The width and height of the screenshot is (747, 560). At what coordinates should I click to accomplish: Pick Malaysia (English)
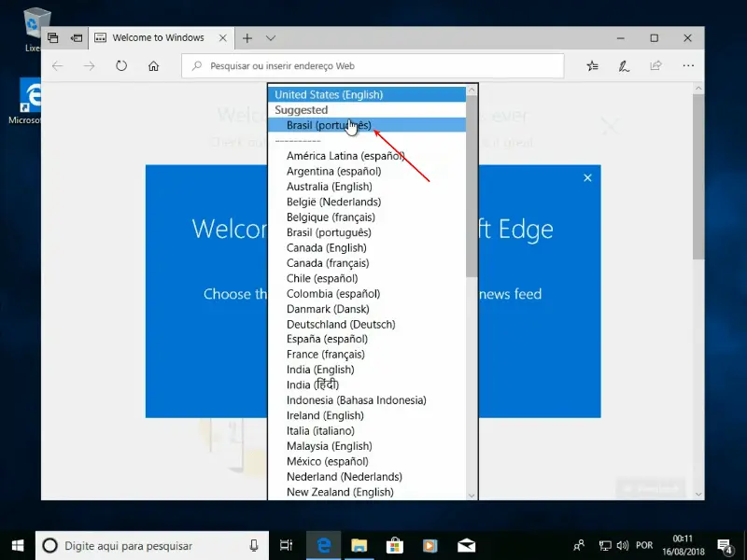[x=367, y=446]
